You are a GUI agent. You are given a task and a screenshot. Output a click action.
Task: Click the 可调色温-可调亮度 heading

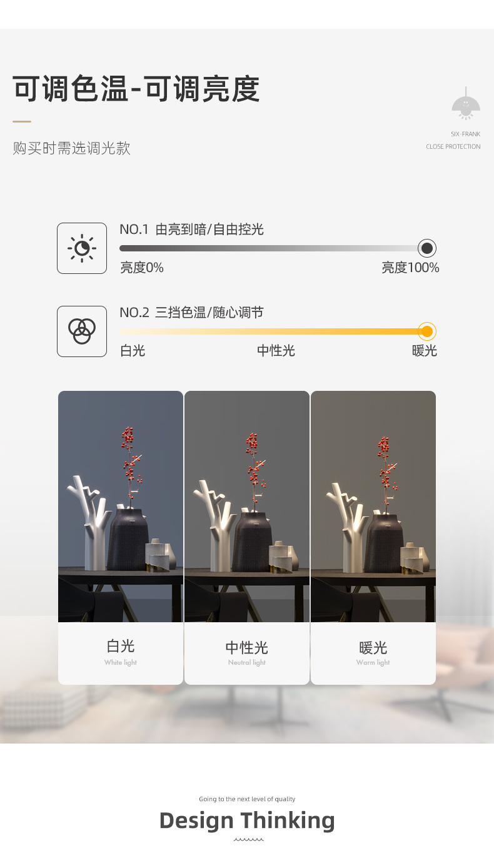136,89
